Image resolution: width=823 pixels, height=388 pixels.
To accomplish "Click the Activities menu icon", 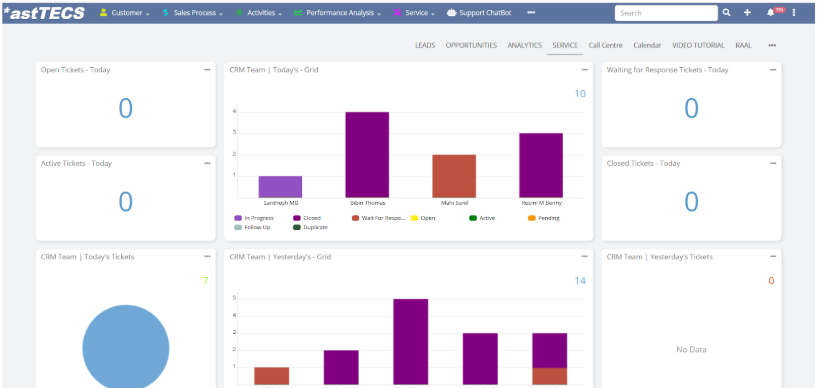I will click(x=239, y=13).
